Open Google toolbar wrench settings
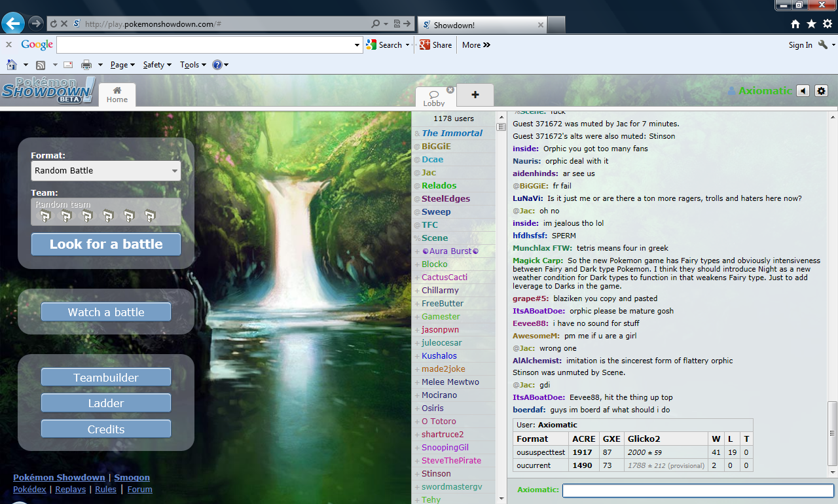Viewport: 838px width, 504px height. tap(823, 45)
